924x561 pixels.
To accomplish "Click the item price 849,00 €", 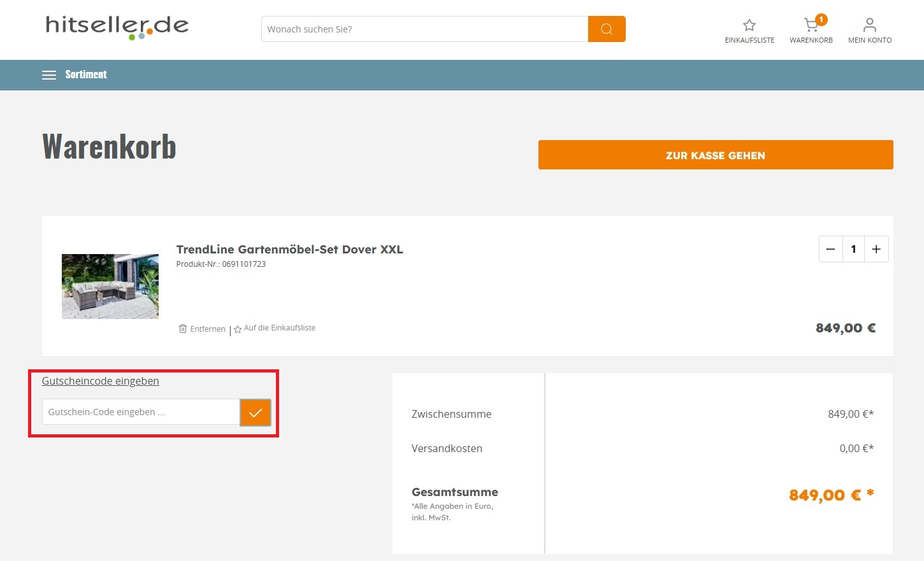I will tap(846, 328).
